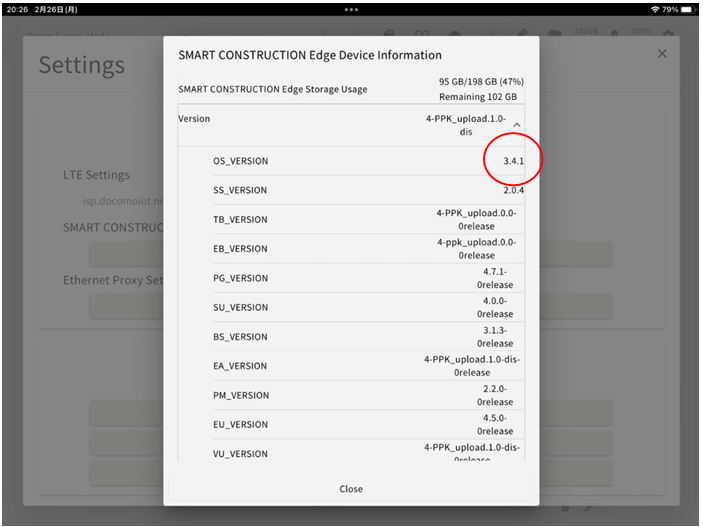The width and height of the screenshot is (703, 527).
Task: Tap the 20:26 clock in status bar
Action: click(17, 9)
